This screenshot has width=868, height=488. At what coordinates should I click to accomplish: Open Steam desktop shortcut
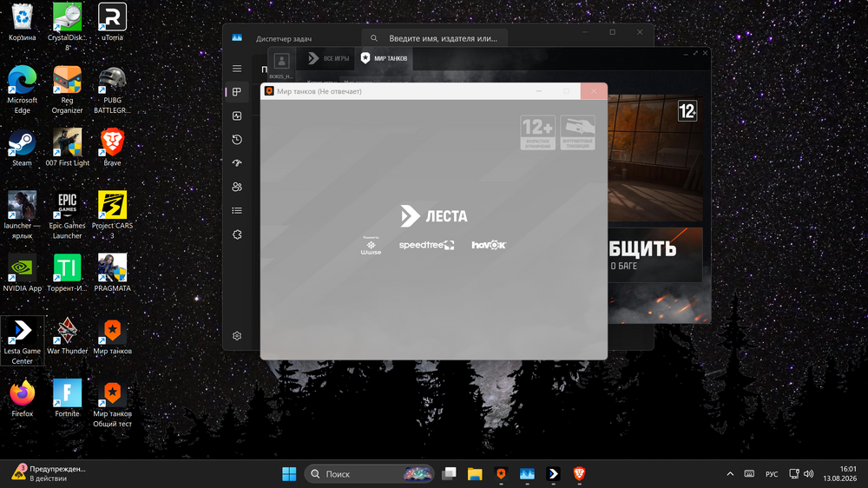point(23,148)
